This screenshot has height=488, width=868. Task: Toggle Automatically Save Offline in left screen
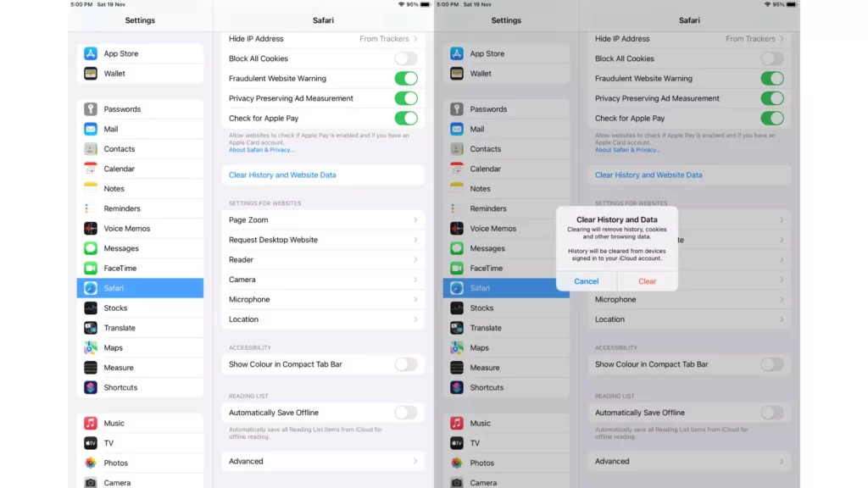tap(406, 413)
